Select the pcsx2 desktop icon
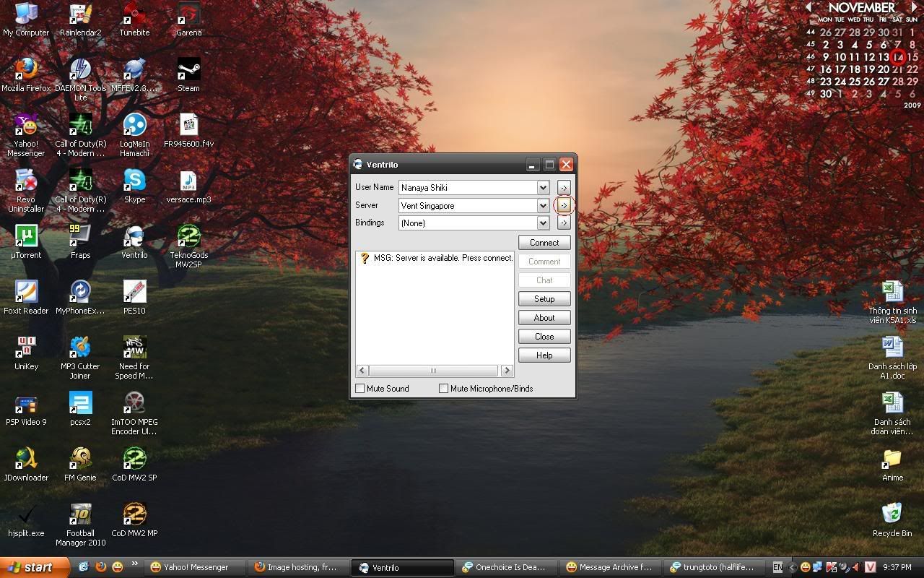 [x=80, y=409]
